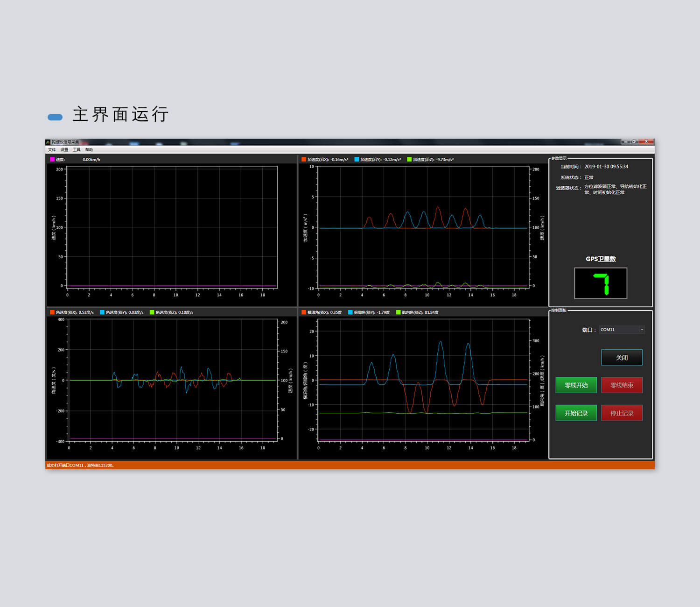This screenshot has height=607, width=700.
Task: Minimize the gyroscope signal acquisition window
Action: tap(625, 141)
